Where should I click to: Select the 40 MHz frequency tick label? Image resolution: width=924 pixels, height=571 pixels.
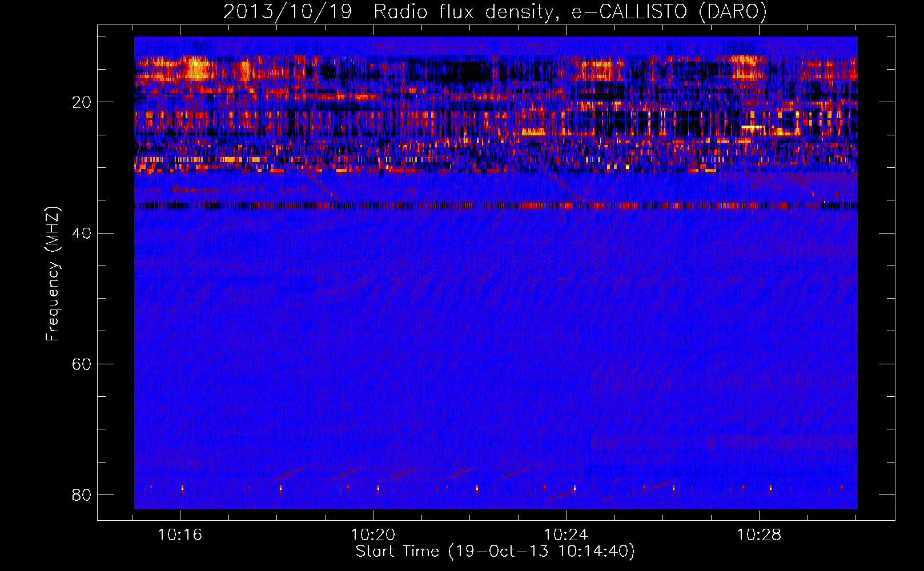click(x=82, y=233)
